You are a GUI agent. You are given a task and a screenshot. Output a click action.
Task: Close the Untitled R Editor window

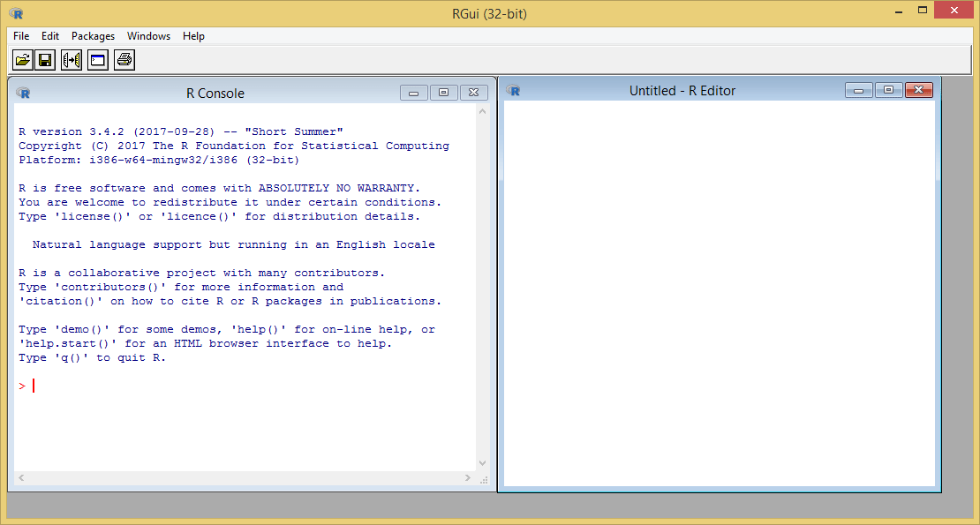click(919, 91)
